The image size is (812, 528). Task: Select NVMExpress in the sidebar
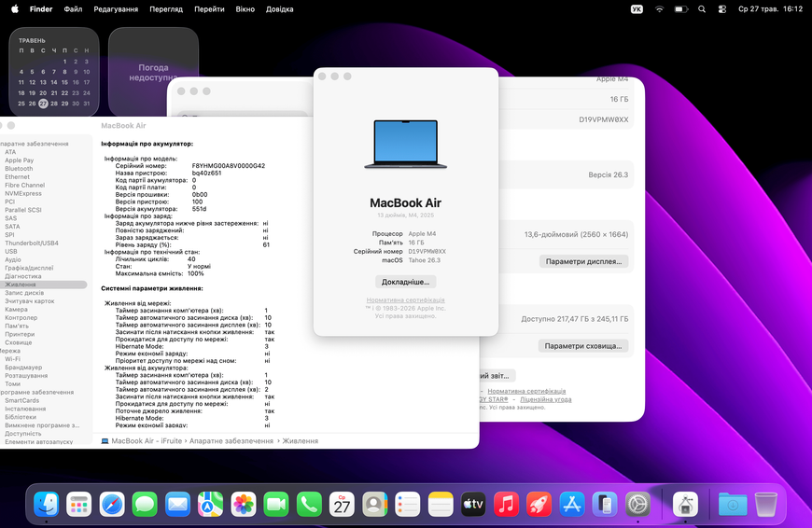click(23, 194)
